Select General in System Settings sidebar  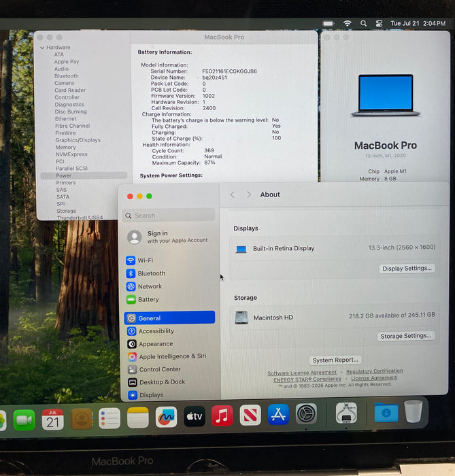click(x=169, y=318)
